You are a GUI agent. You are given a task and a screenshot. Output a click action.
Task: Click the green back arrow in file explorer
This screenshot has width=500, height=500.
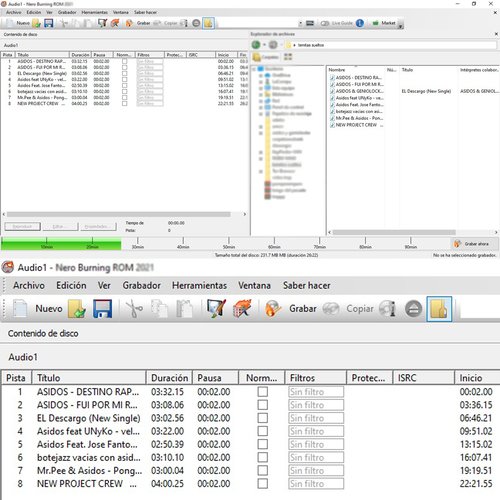[256, 45]
